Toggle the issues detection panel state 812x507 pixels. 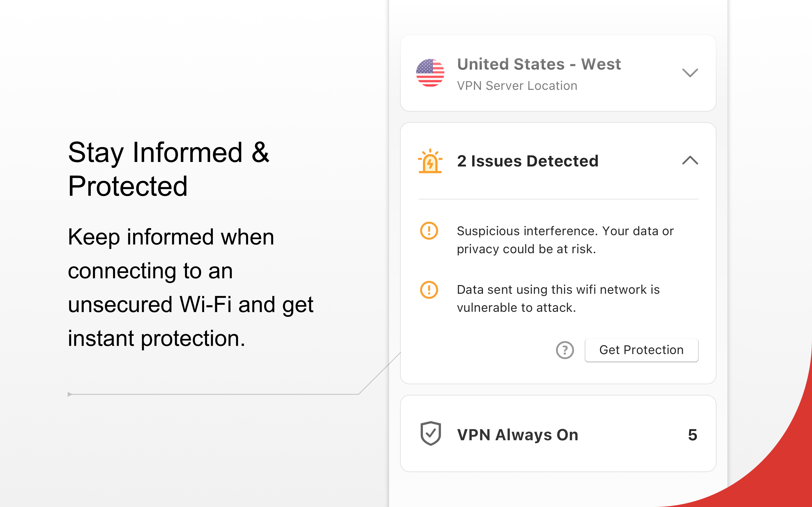click(x=690, y=161)
